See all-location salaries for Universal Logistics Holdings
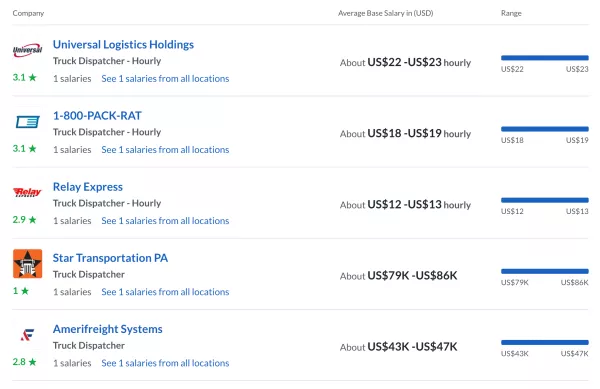Screen dimensions: 600x389 pyautogui.click(x=165, y=78)
